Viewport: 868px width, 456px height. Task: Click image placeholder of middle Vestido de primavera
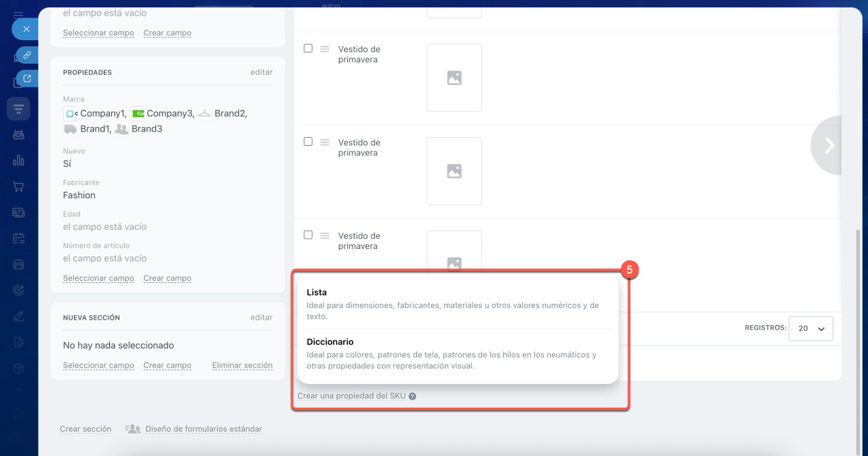454,171
